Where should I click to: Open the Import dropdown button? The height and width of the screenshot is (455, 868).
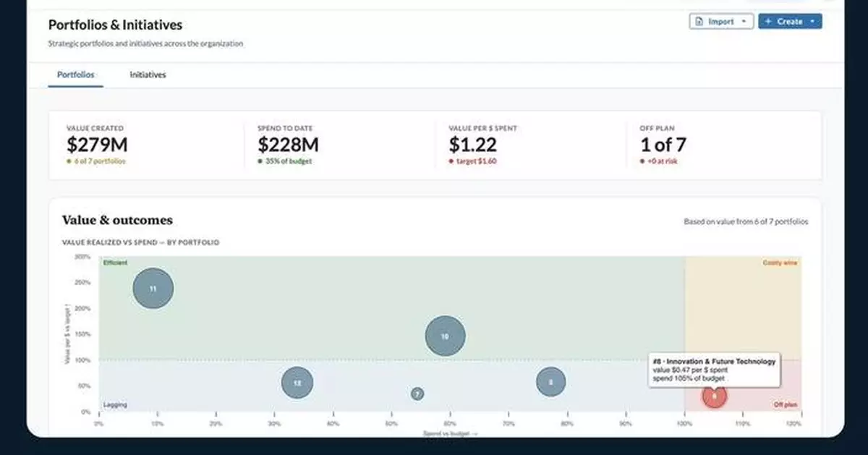tap(721, 22)
